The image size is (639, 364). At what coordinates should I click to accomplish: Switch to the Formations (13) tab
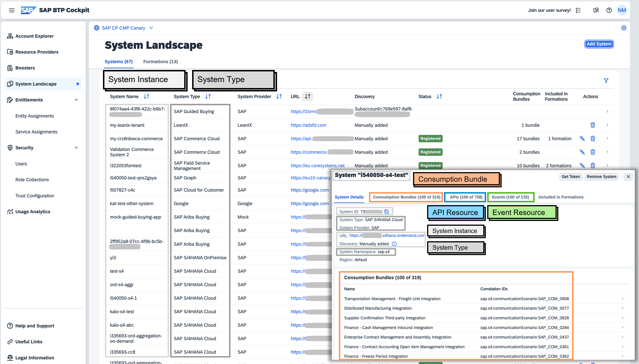pyautogui.click(x=160, y=62)
